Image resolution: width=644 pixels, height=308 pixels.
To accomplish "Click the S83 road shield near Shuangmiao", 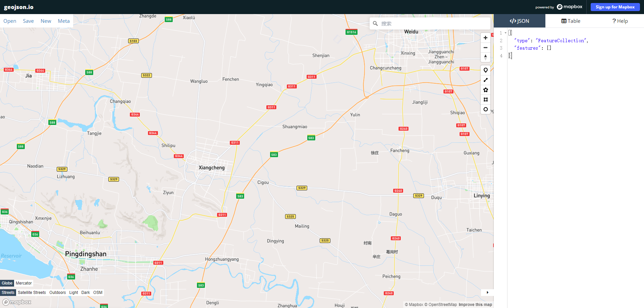I will tap(311, 138).
